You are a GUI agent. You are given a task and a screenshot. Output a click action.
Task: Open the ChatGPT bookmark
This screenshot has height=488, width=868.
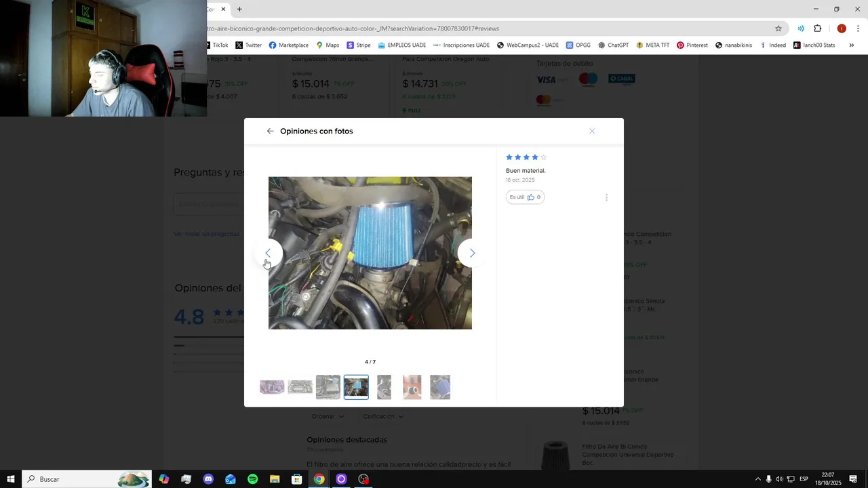coord(613,45)
